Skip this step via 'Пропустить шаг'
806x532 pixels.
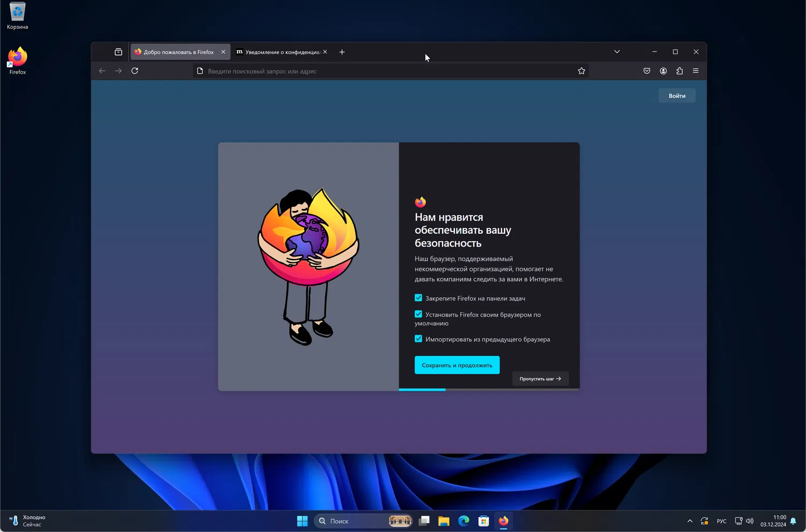pos(540,379)
